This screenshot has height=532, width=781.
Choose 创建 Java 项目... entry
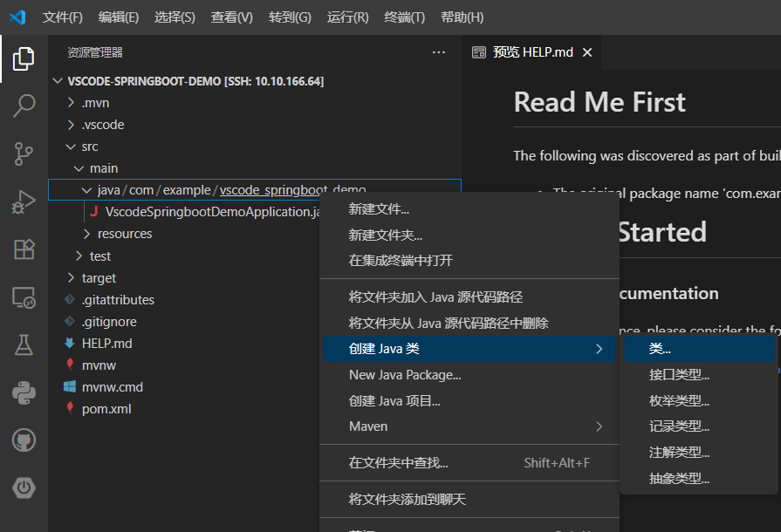[x=469, y=400]
